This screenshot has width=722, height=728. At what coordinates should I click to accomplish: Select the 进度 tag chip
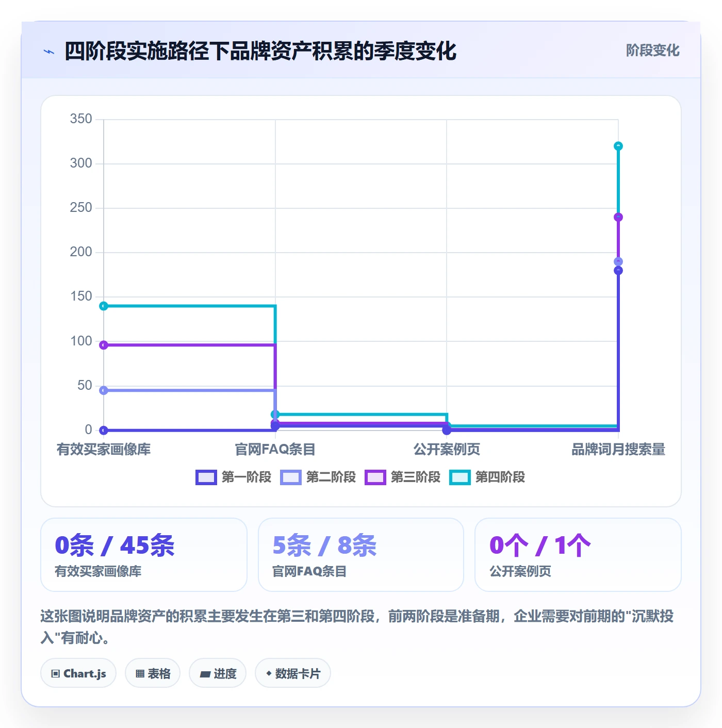point(218,673)
